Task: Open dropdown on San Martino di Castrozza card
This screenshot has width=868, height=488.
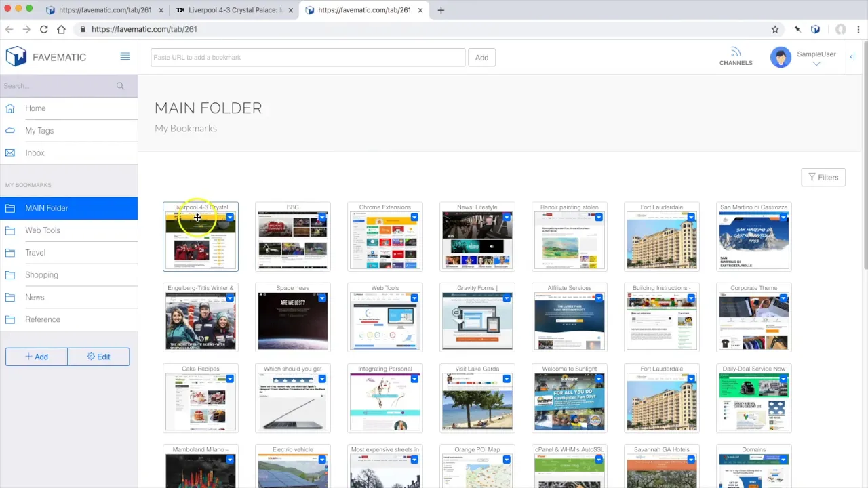Action: [x=783, y=218]
